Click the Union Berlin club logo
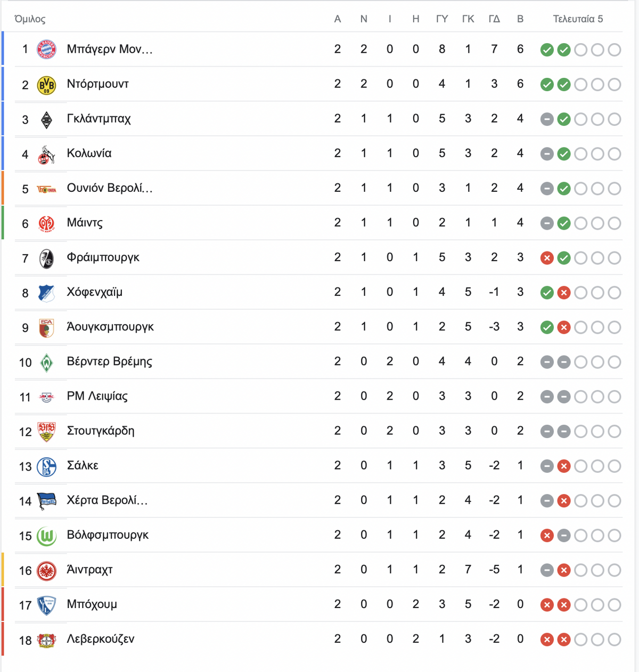Image resolution: width=639 pixels, height=672 pixels. [x=46, y=189]
